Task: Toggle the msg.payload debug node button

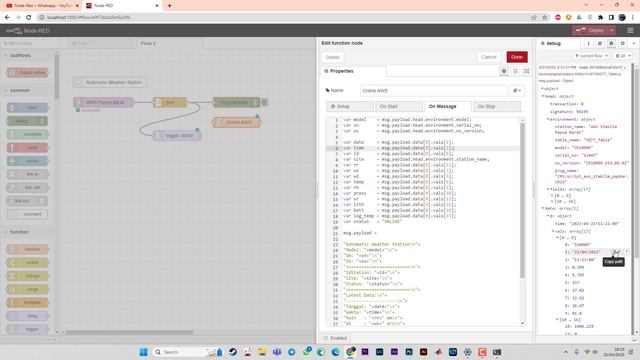Action: (264, 102)
